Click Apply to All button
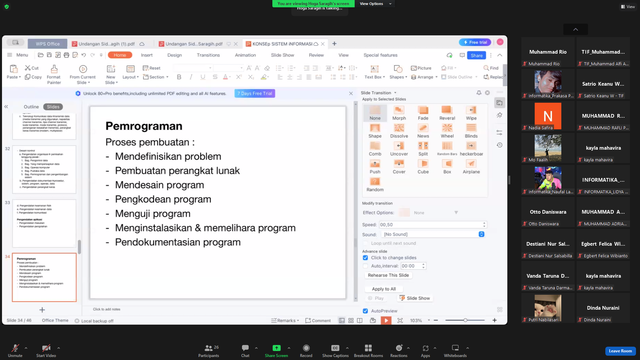This screenshot has width=640, height=360. [384, 289]
